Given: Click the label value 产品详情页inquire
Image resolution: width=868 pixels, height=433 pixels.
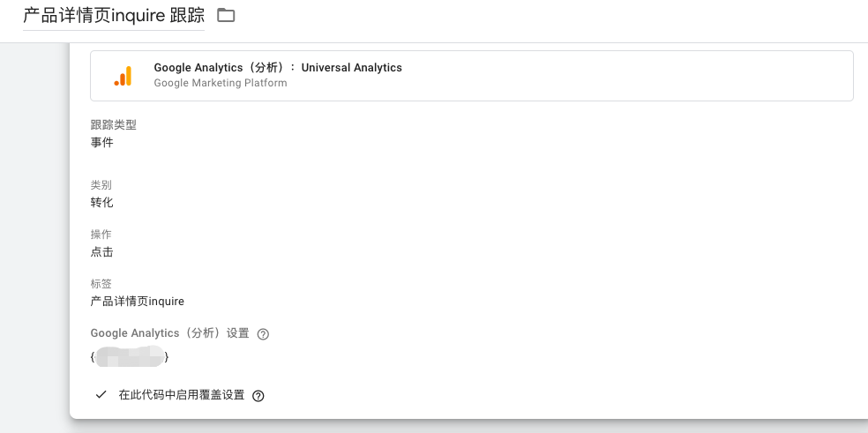Looking at the screenshot, I should click(137, 301).
